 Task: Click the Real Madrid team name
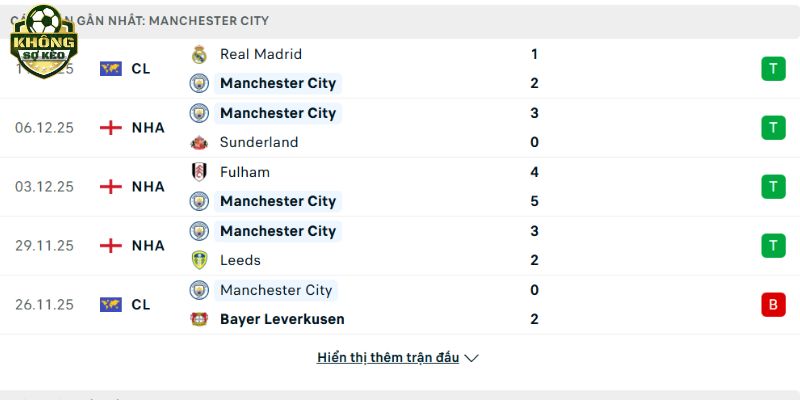click(260, 54)
